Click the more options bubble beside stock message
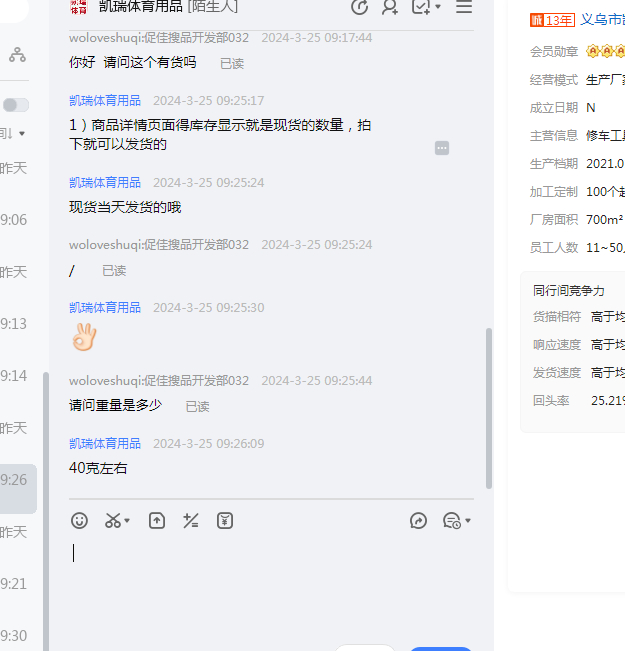The image size is (625, 651). pos(442,148)
